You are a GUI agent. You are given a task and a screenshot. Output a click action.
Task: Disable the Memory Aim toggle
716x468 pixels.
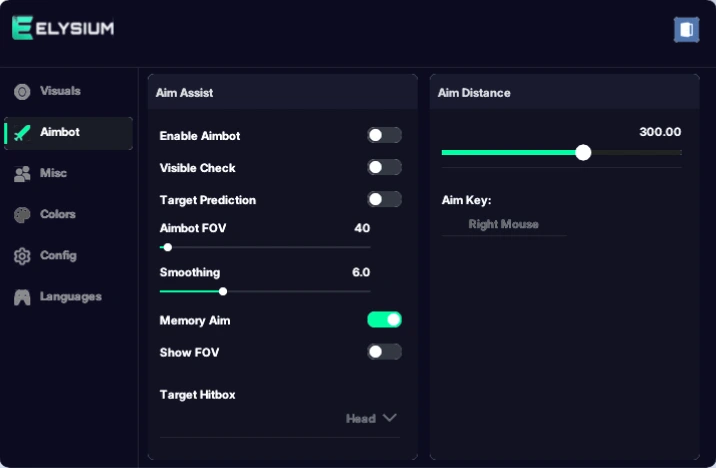[384, 320]
